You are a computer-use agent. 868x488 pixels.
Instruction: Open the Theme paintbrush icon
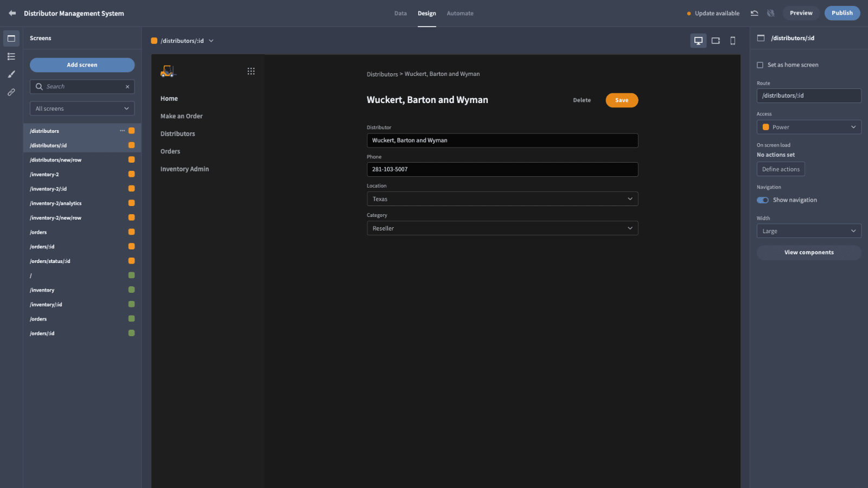pos(11,74)
